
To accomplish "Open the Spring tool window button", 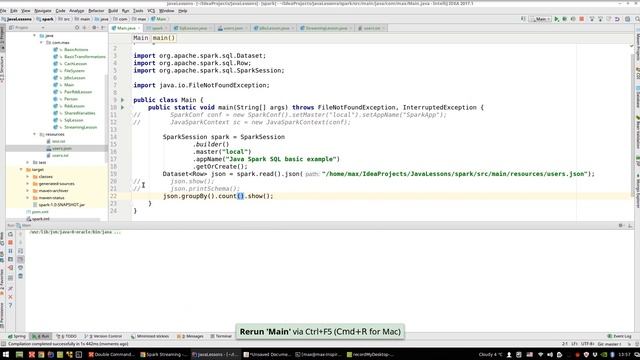I will pos(17,336).
